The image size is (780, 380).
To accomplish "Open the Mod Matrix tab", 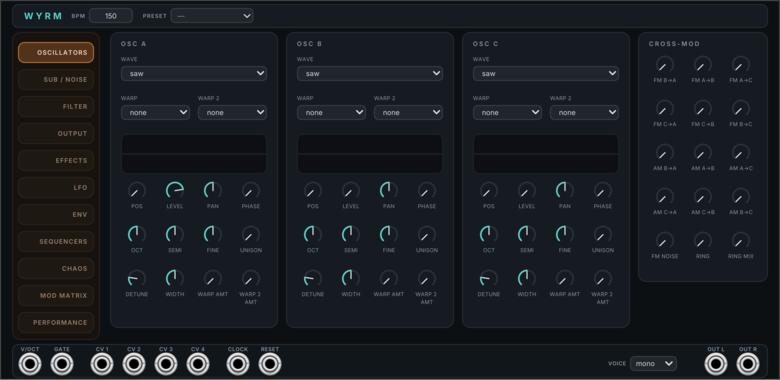I will coord(56,295).
